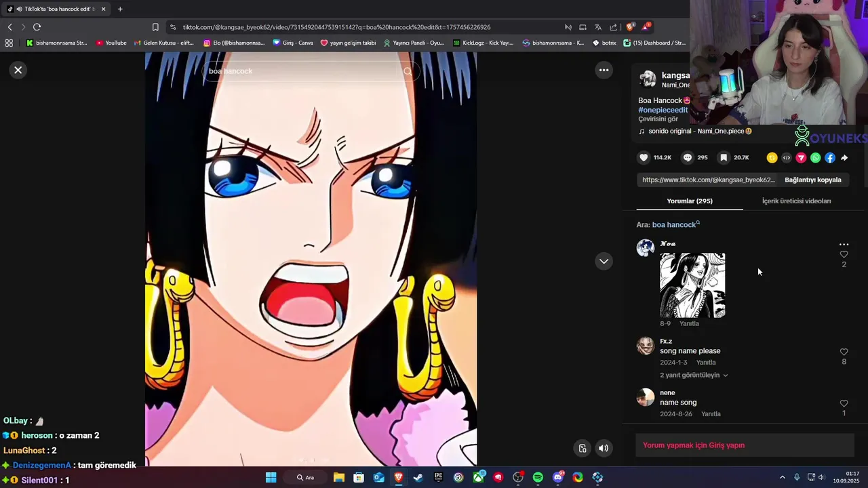Open the Yayıncı Paneli bookmark
Image resolution: width=868 pixels, height=488 pixels.
[x=414, y=43]
